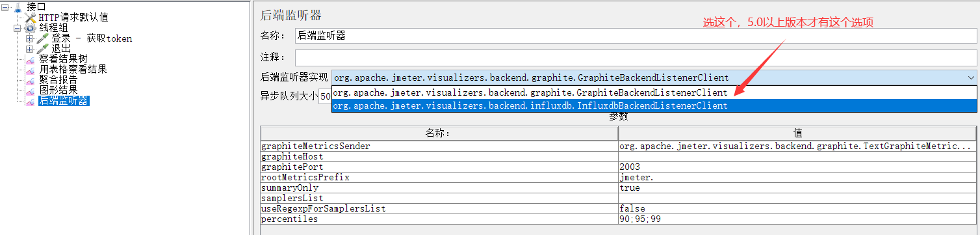Click the 线程组 gear icon
The image size is (980, 235).
pyautogui.click(x=31, y=28)
